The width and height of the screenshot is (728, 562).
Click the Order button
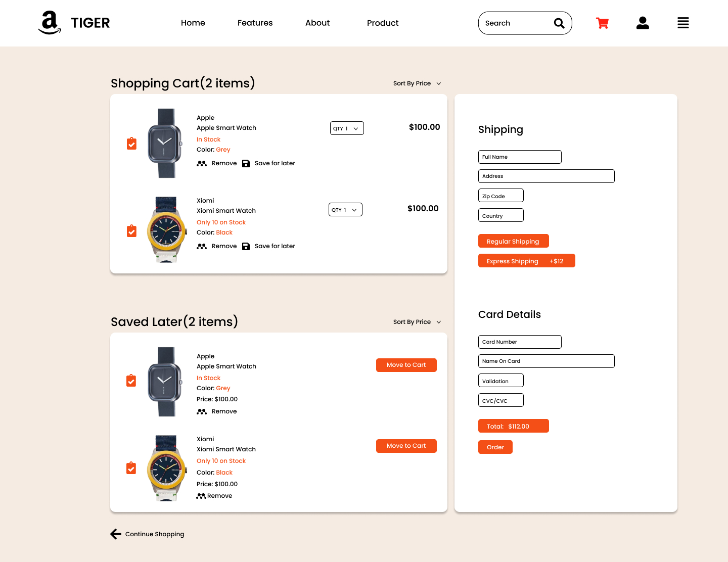point(495,447)
